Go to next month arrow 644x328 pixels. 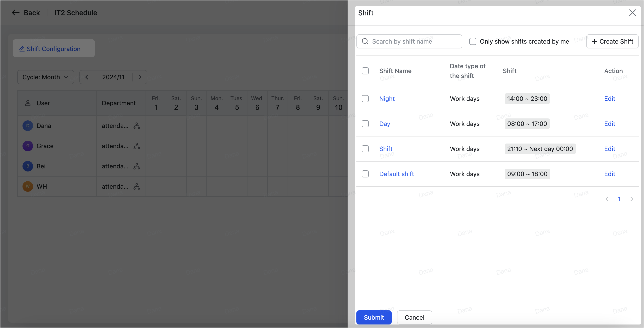tap(140, 77)
